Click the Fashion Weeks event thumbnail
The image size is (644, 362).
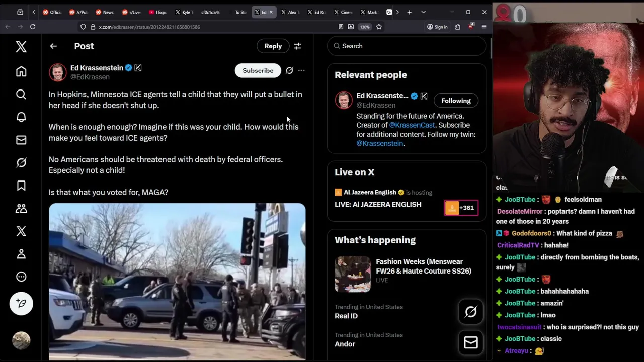click(353, 275)
